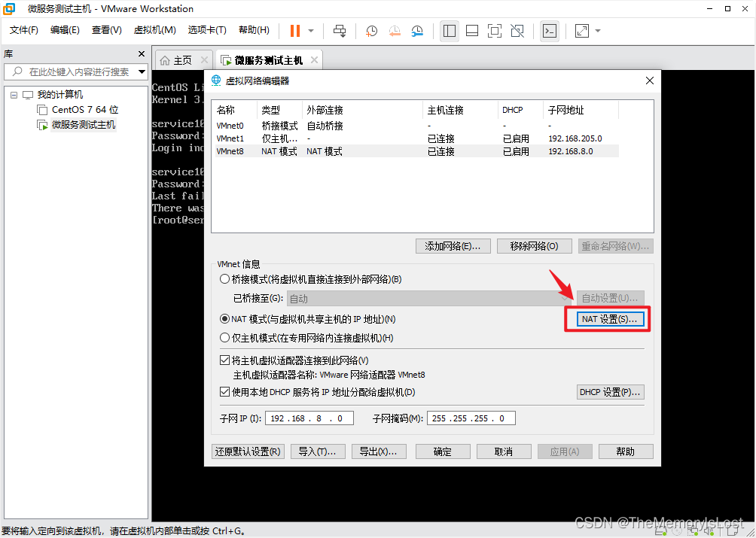Click the 导入(T)... button
Screen dimensions: 756x538
318,451
